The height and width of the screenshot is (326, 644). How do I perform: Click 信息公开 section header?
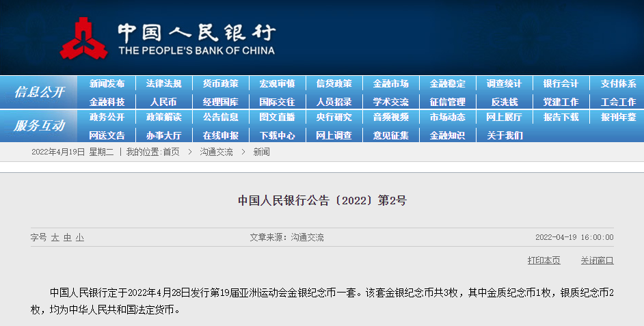pyautogui.click(x=40, y=92)
